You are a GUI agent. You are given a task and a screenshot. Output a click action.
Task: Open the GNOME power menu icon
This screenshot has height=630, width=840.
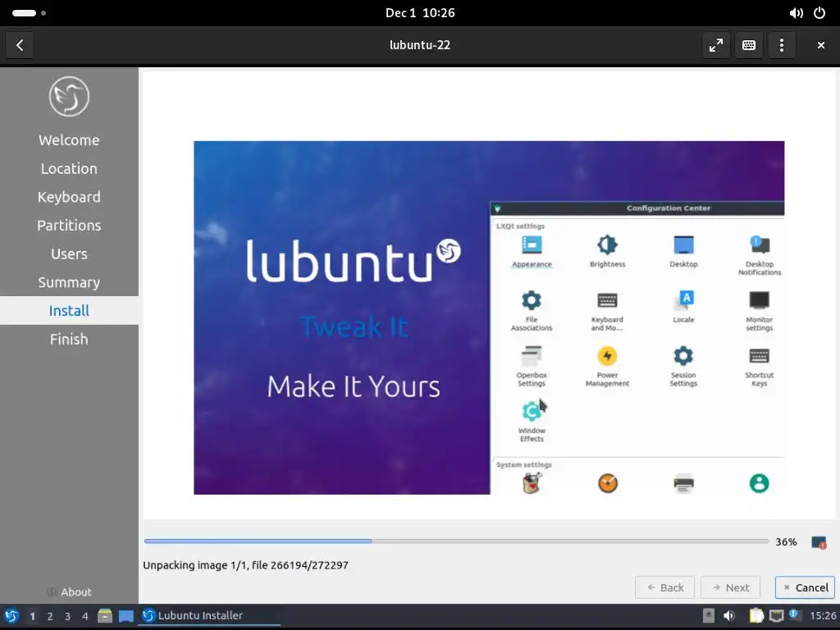[819, 13]
